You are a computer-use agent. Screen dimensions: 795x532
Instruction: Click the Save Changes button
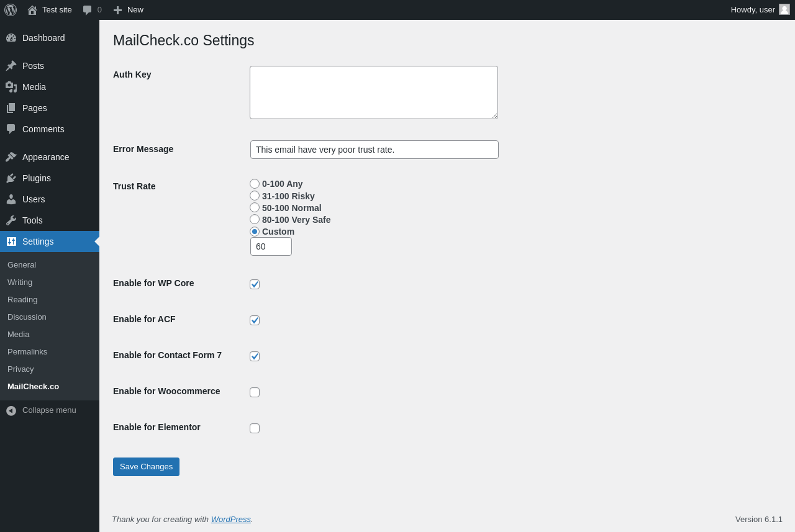point(146,467)
